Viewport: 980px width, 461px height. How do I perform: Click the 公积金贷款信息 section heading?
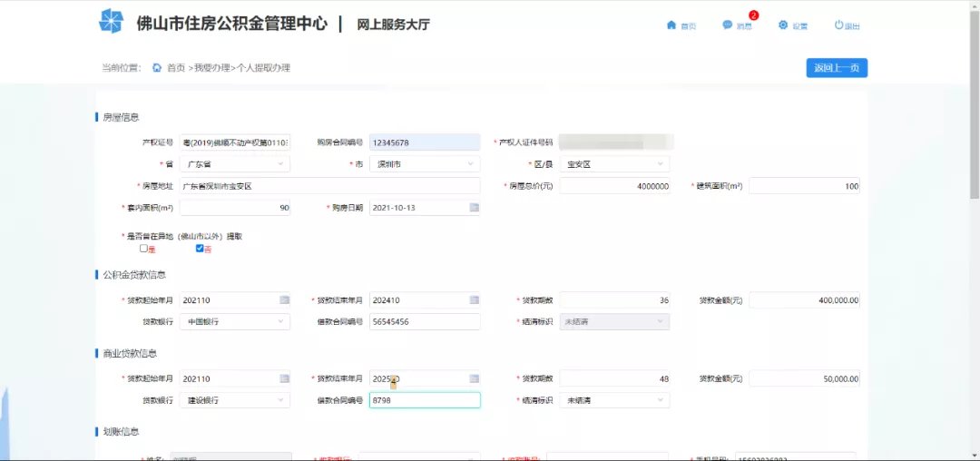[133, 275]
